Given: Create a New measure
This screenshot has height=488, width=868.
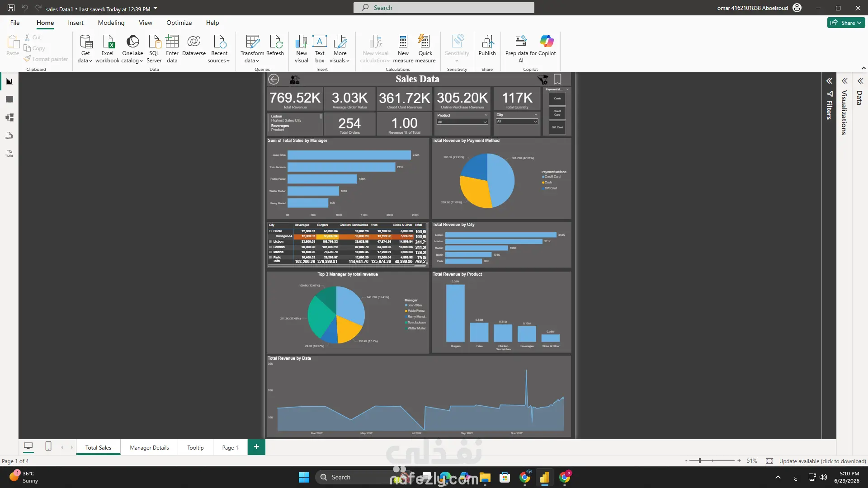Looking at the screenshot, I should pyautogui.click(x=403, y=49).
